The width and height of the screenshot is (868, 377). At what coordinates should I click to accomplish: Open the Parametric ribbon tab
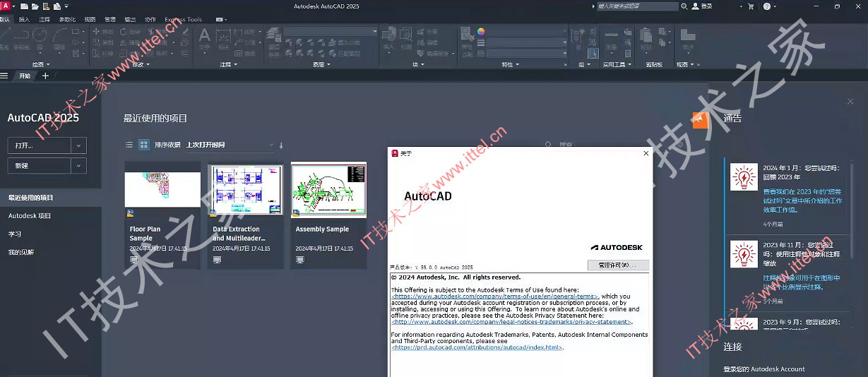point(67,19)
